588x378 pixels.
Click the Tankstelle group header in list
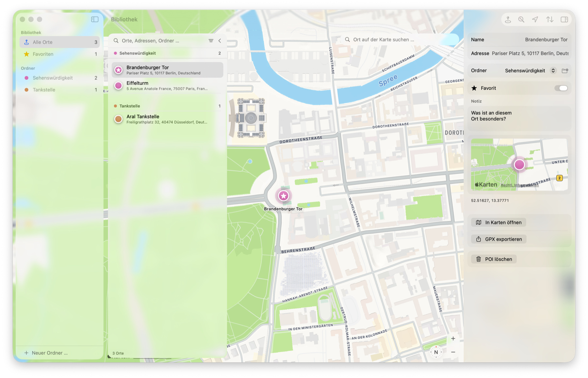[167, 106]
